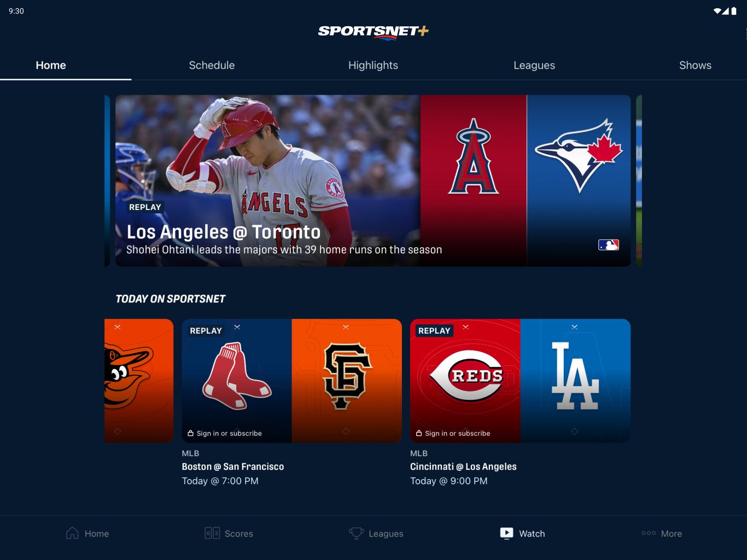Viewport: 747px width, 560px height.
Task: Switch to the Highlights tab
Action: pos(373,65)
